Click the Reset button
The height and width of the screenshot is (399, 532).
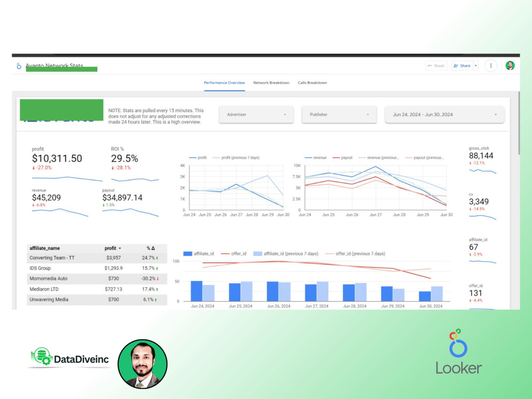coord(436,65)
